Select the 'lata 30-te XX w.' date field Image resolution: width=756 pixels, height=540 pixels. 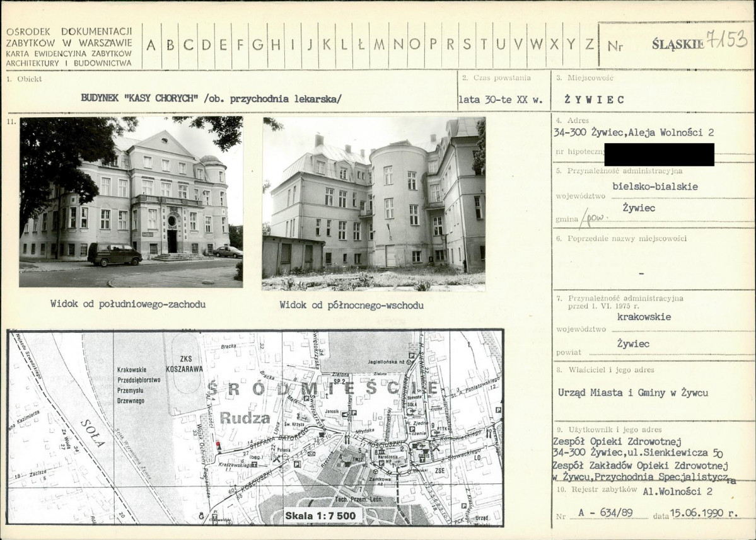point(501,100)
